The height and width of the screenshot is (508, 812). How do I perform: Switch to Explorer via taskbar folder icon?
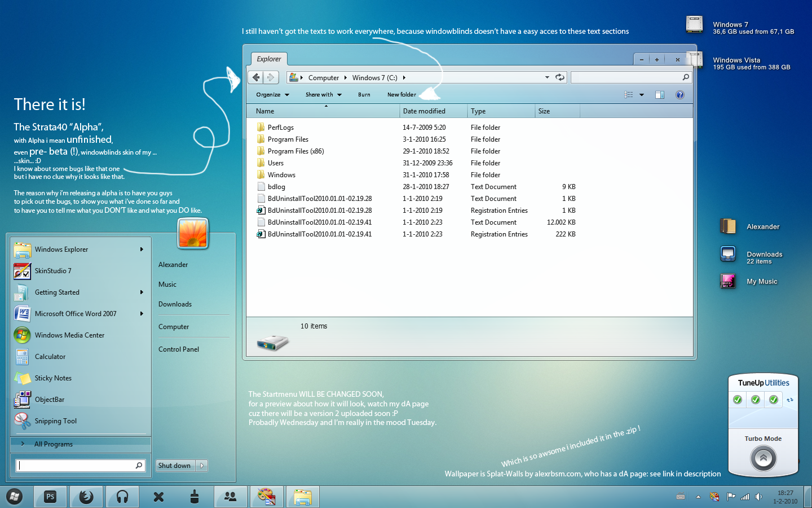[x=303, y=497]
